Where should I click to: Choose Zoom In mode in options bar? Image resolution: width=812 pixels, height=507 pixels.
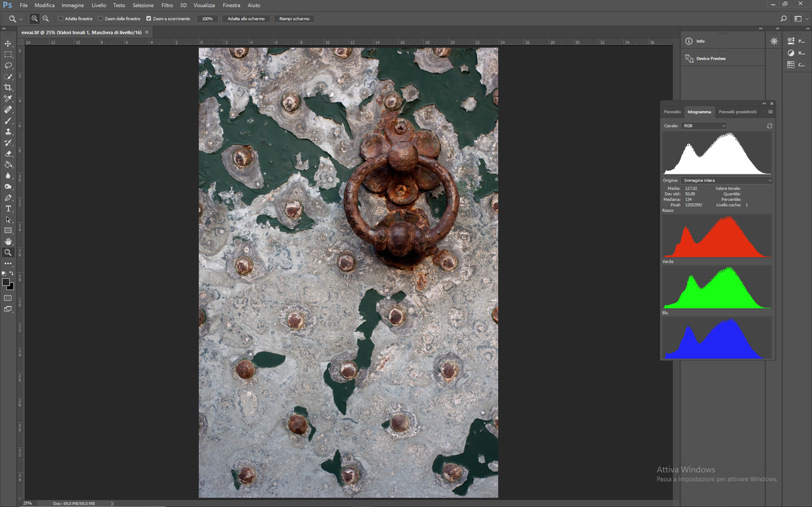tap(35, 19)
